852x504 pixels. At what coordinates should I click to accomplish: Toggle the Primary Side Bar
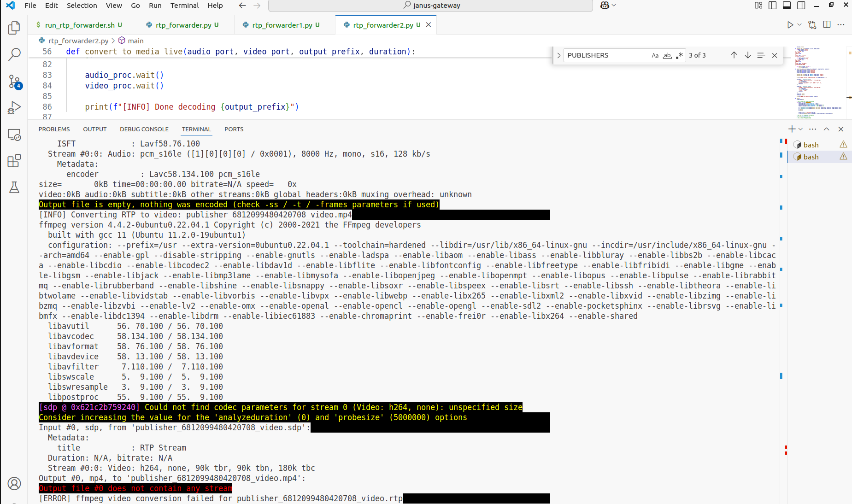coord(773,6)
